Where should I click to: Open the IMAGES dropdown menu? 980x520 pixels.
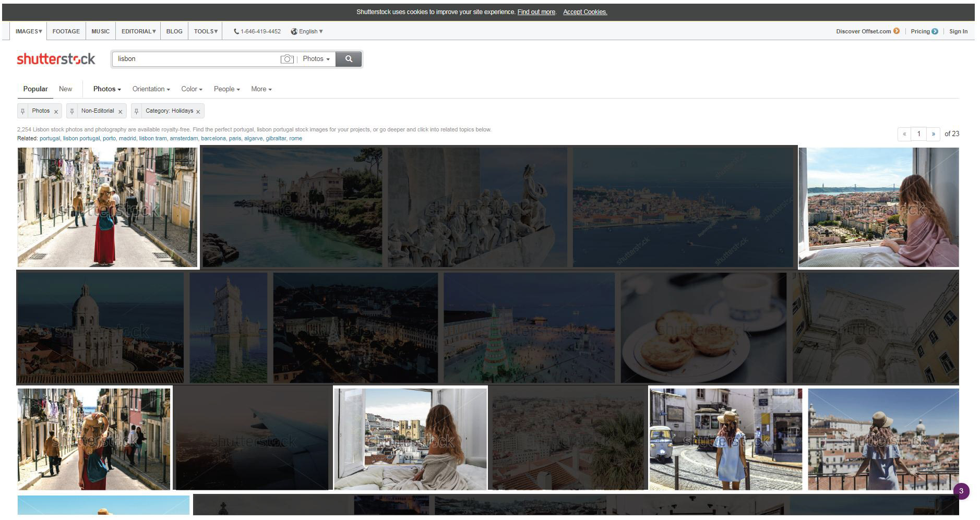click(29, 31)
